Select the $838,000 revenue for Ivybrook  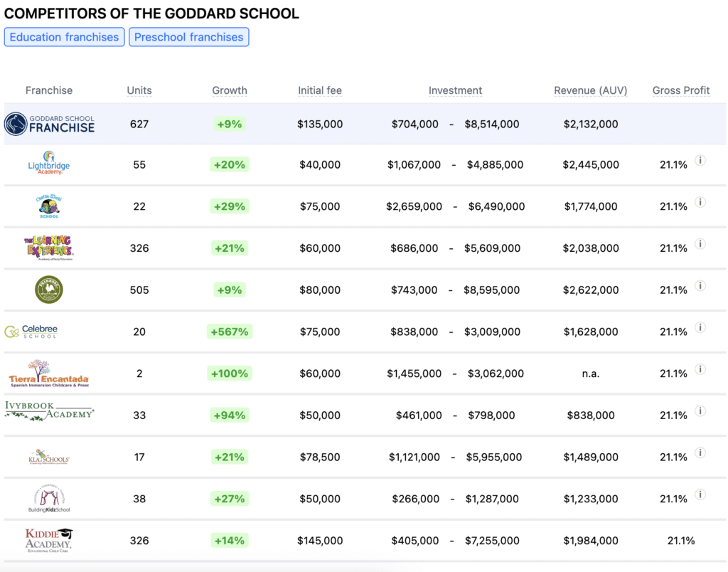(x=591, y=415)
